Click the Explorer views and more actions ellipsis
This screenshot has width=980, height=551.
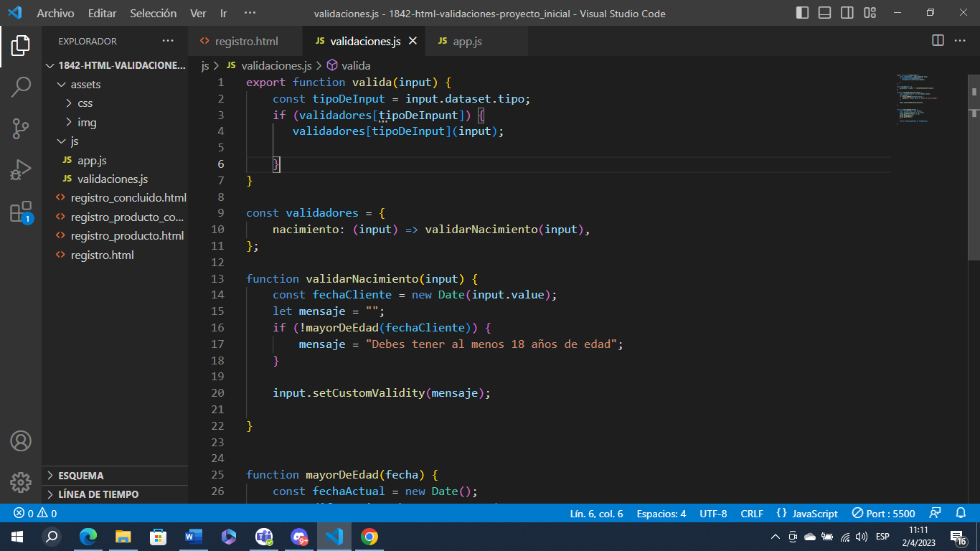(x=168, y=41)
